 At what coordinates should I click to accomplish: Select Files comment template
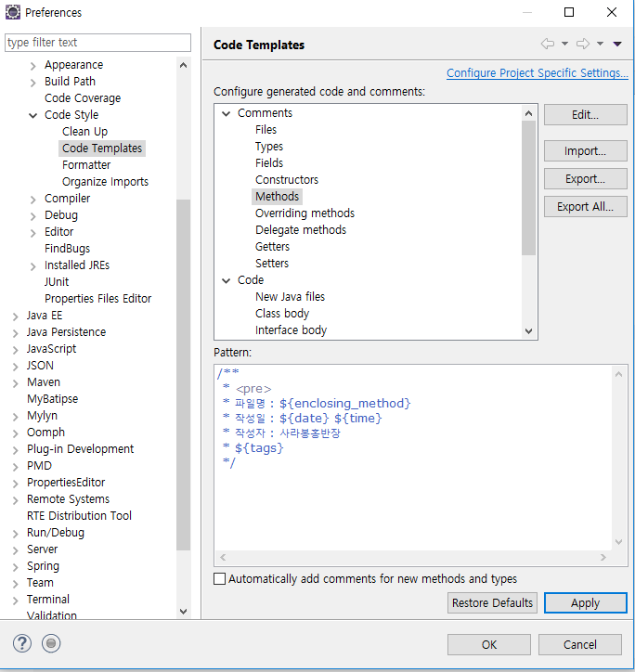click(266, 130)
